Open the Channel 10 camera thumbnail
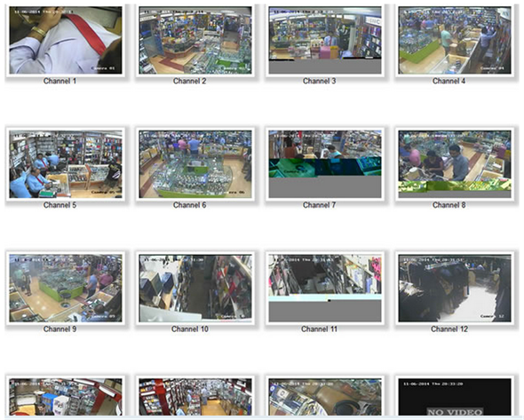This screenshot has width=524, height=420. (x=195, y=289)
